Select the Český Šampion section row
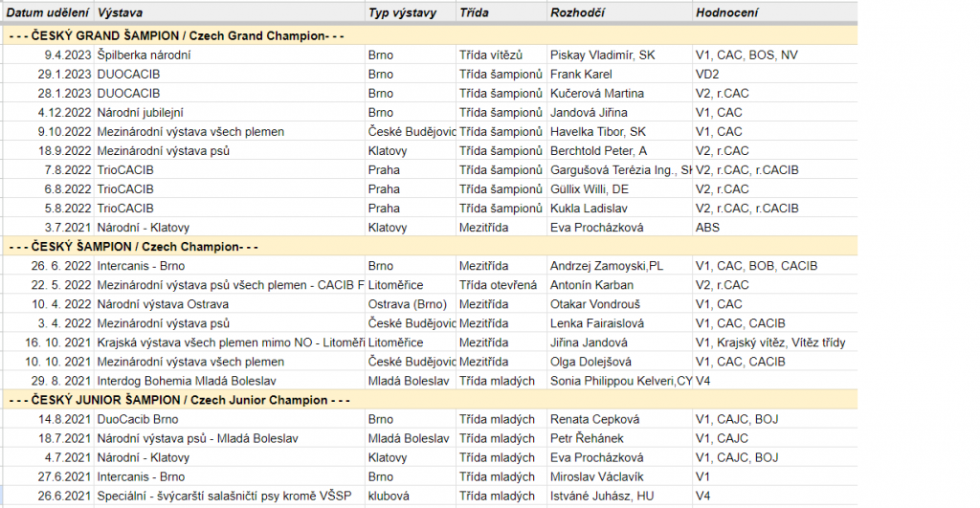This screenshot has height=508, width=980. point(431,246)
